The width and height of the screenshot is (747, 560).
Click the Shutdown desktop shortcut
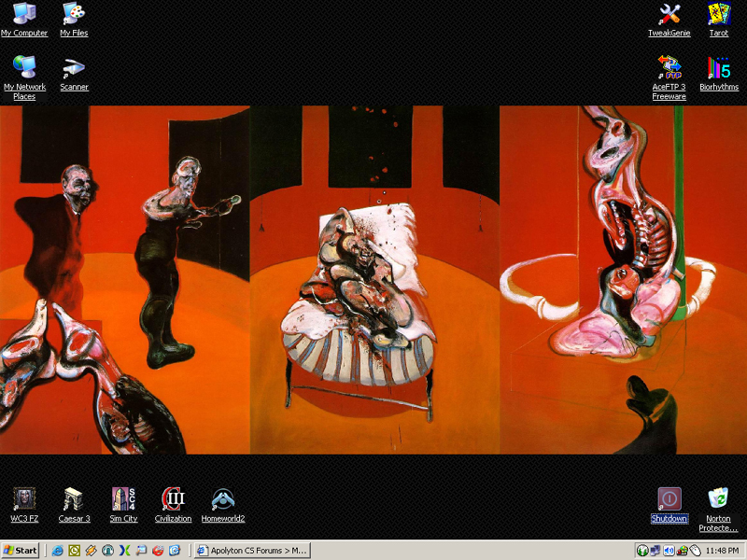pyautogui.click(x=669, y=499)
